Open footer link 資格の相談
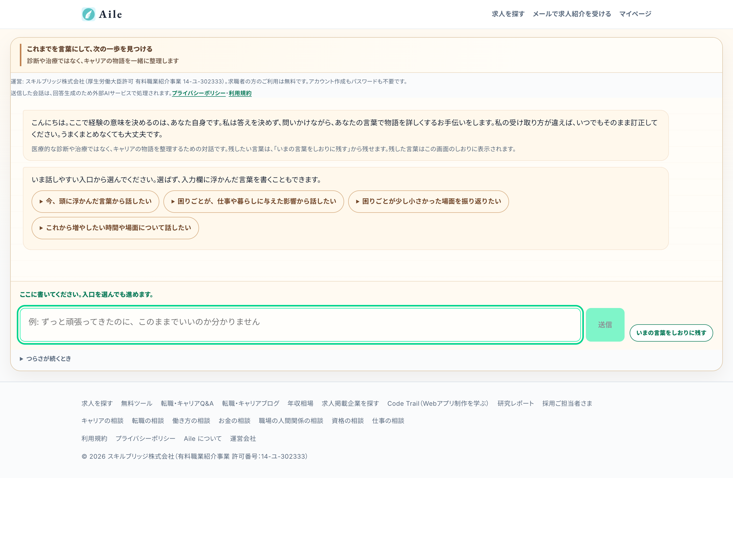733x560 pixels. (348, 421)
